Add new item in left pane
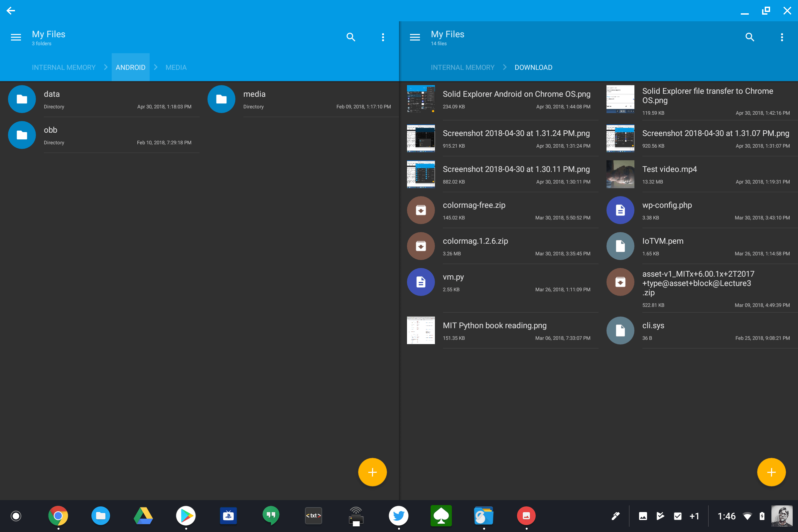The height and width of the screenshot is (532, 798). pos(372,472)
